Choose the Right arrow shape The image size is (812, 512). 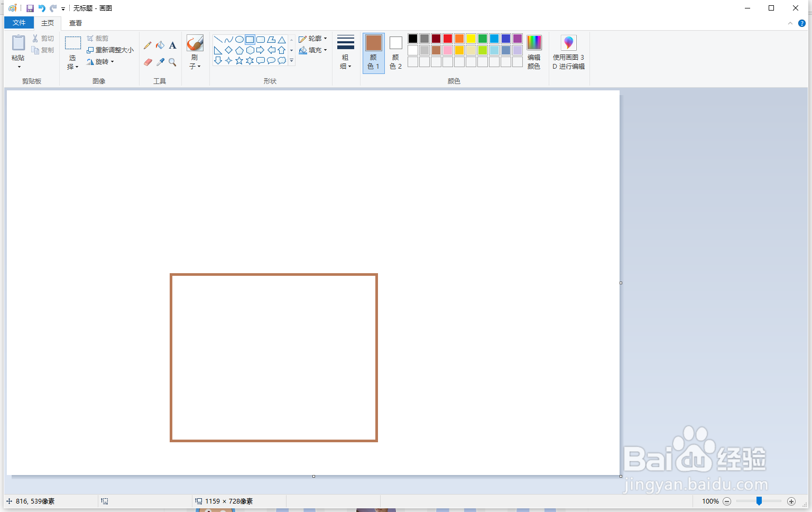(260, 50)
